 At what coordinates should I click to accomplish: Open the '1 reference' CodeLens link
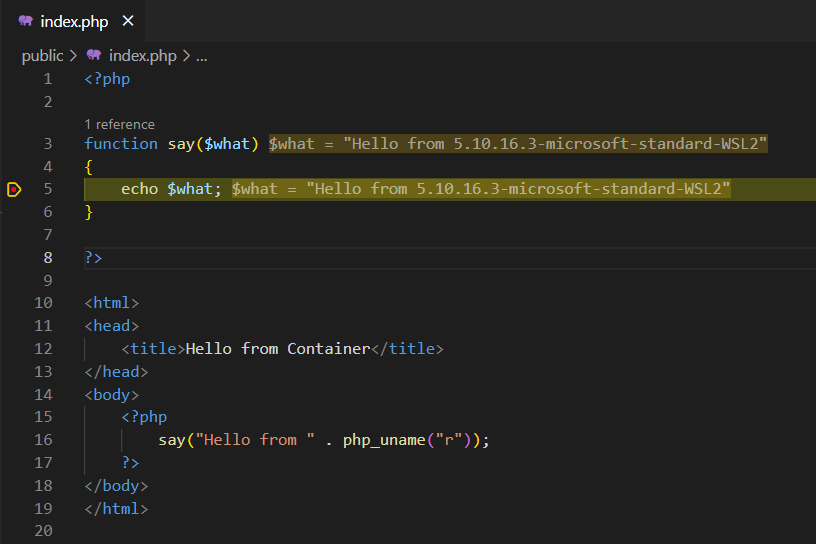[x=120, y=124]
